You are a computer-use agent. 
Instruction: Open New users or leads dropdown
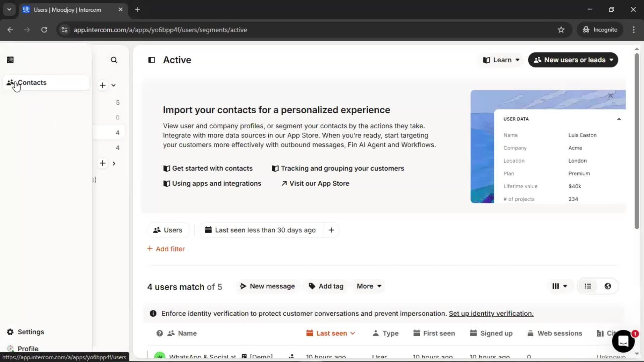(x=573, y=60)
